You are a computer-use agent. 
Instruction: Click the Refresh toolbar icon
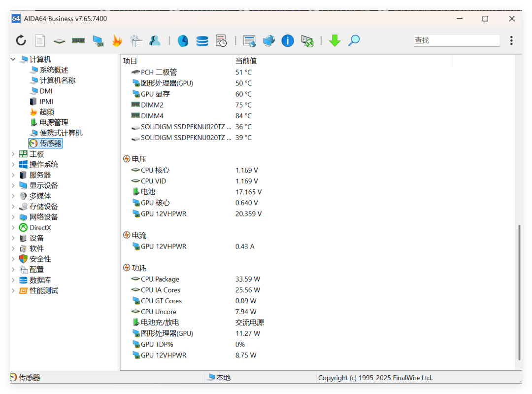click(21, 40)
